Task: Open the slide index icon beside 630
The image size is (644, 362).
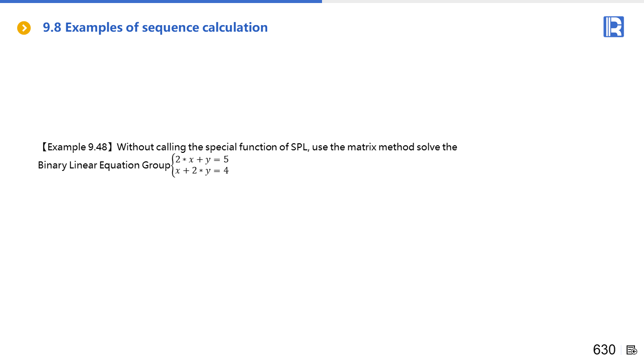Action: click(632, 350)
